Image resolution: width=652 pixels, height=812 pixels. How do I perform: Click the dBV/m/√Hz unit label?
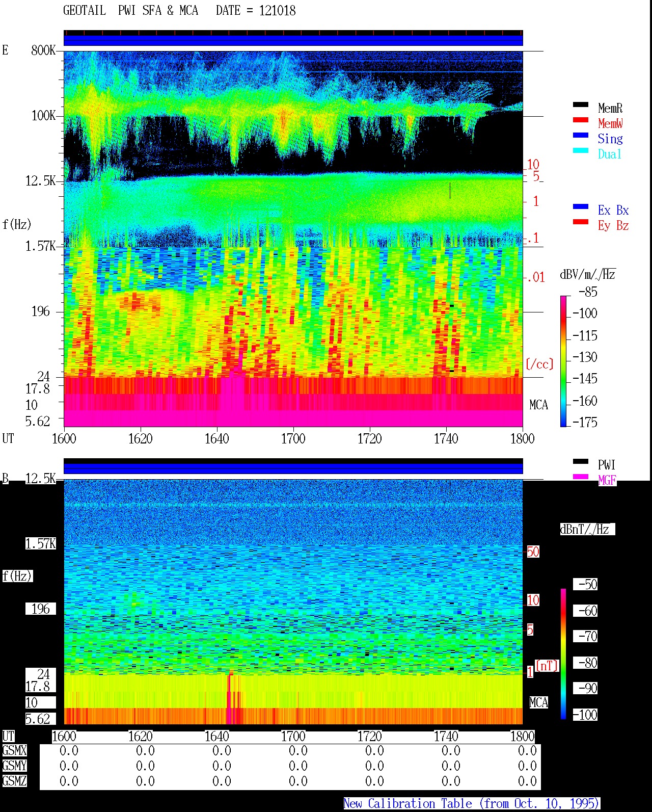point(588,274)
